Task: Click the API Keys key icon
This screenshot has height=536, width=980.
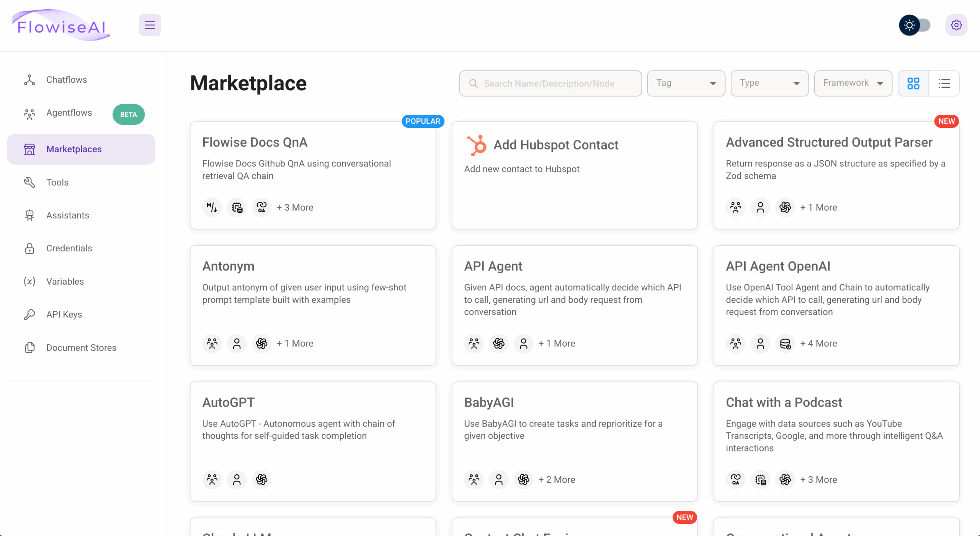Action: (x=29, y=314)
